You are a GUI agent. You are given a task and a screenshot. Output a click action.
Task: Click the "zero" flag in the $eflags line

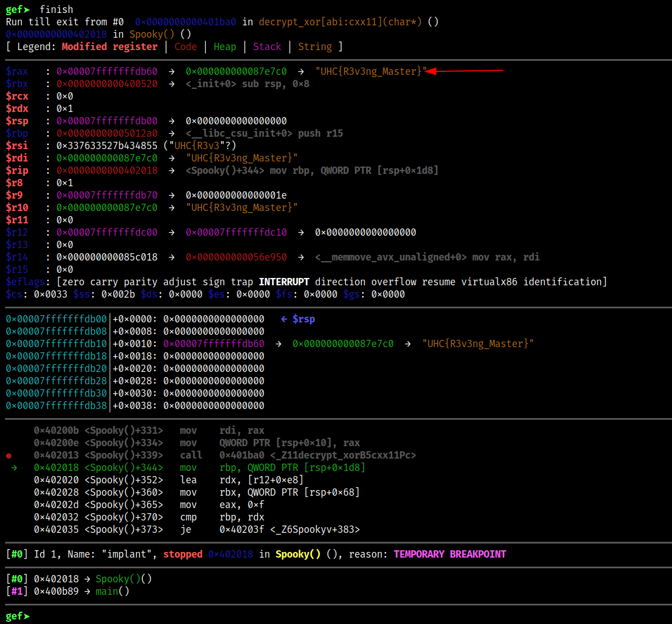(x=73, y=282)
